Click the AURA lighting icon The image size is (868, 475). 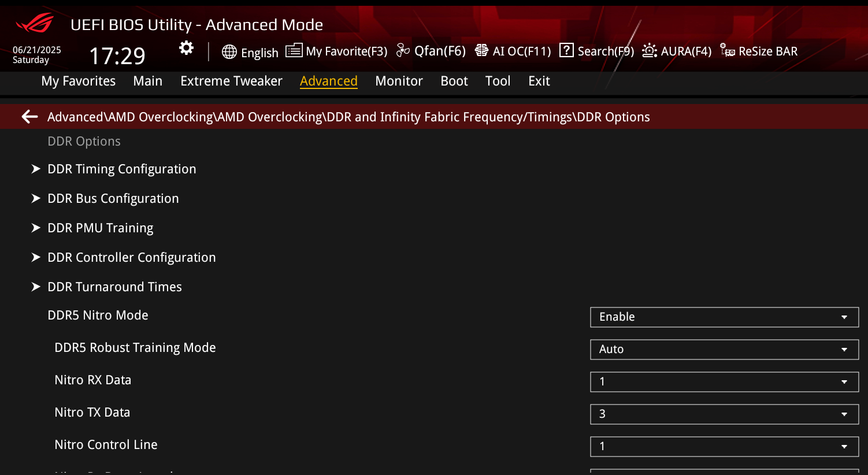click(x=650, y=51)
